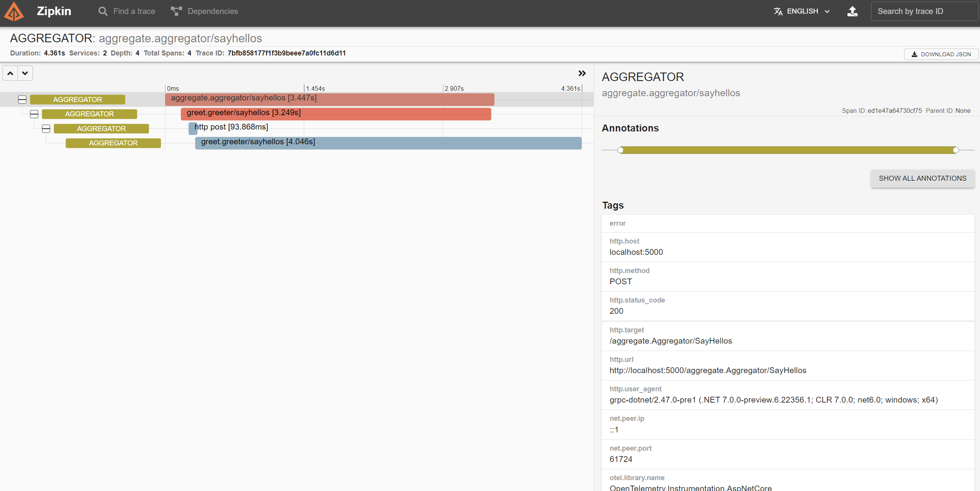Viewport: 980px width, 491px height.
Task: Select the greet.greeter/sayhellos 4.046s span bar
Action: coord(388,143)
